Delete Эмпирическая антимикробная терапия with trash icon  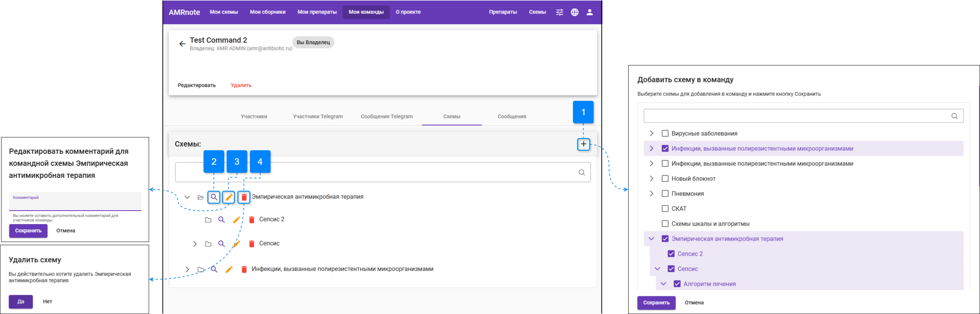pos(244,197)
